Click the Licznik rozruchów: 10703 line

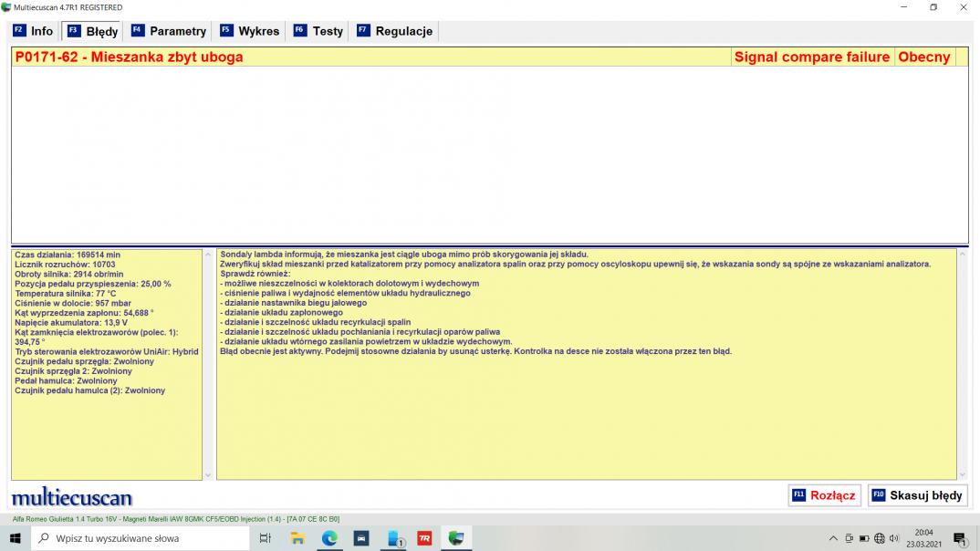(x=65, y=265)
